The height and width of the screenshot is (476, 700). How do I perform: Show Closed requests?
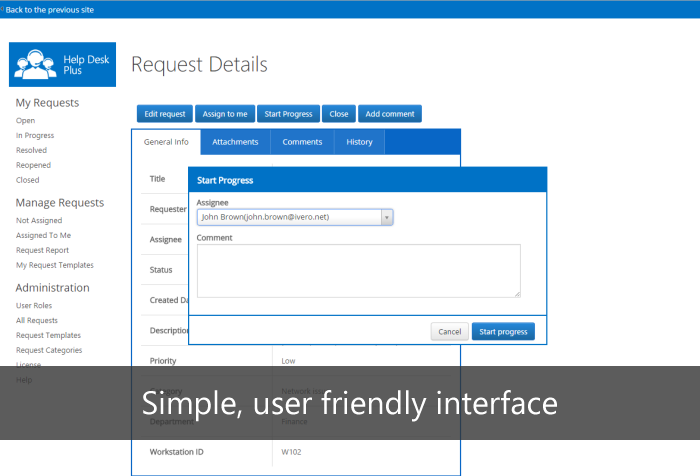28,180
